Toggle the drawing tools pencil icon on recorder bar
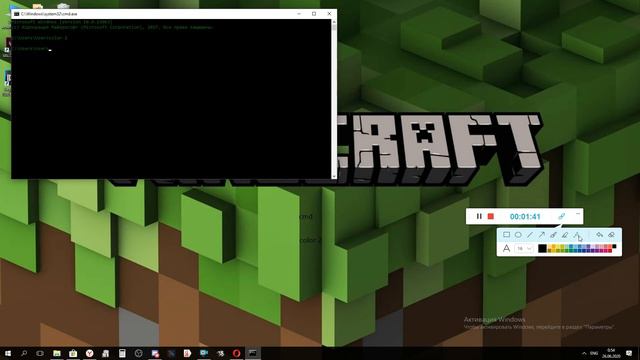 [x=562, y=216]
